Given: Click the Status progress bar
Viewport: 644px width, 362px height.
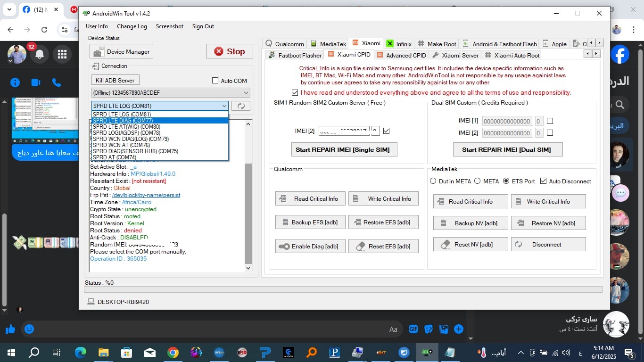Looking at the screenshot, I should pyautogui.click(x=343, y=290).
